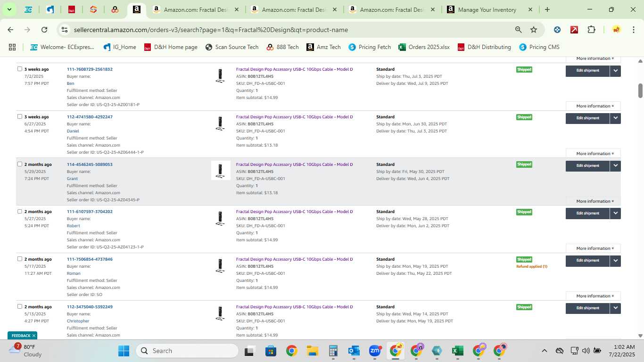Open D&H Home page bookmark

pyautogui.click(x=171, y=47)
